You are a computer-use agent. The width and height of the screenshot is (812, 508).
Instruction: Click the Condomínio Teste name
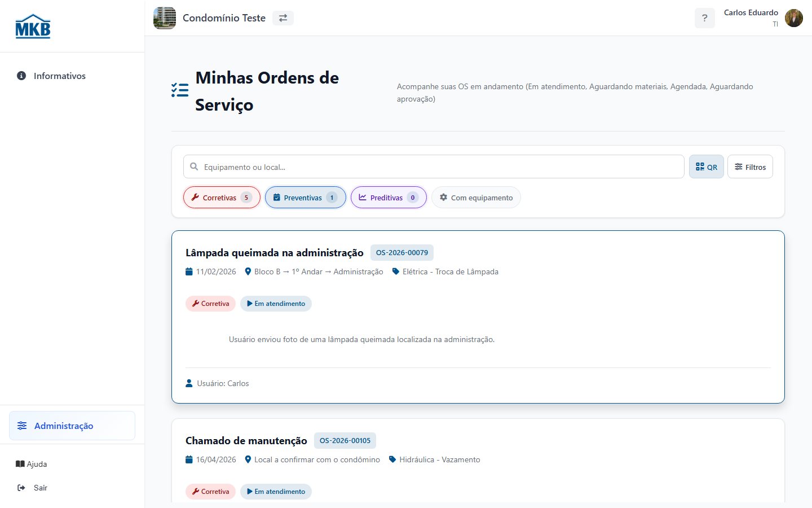click(224, 18)
